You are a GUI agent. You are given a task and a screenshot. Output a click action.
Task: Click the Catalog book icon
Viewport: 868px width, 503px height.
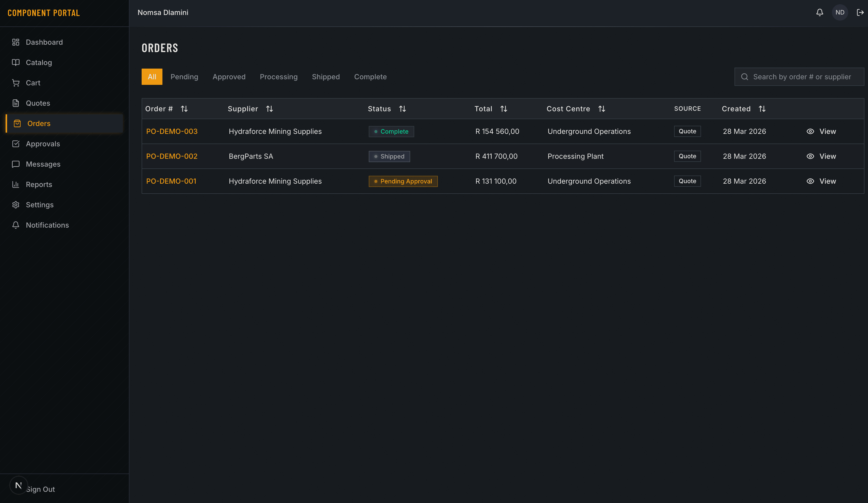(x=15, y=62)
